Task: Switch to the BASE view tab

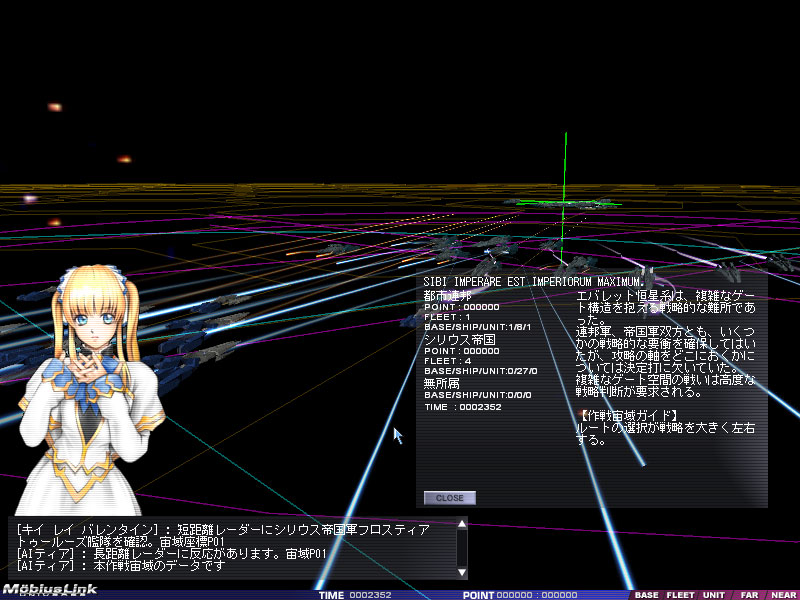Action: point(646,595)
